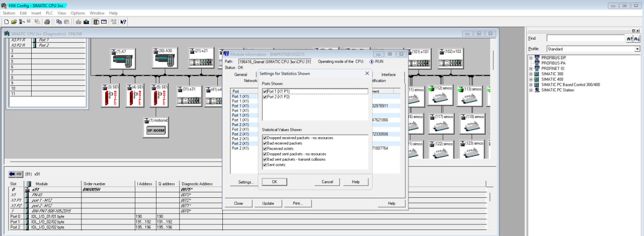Open the Insert menu
The width and height of the screenshot is (644, 236).
[x=36, y=13]
